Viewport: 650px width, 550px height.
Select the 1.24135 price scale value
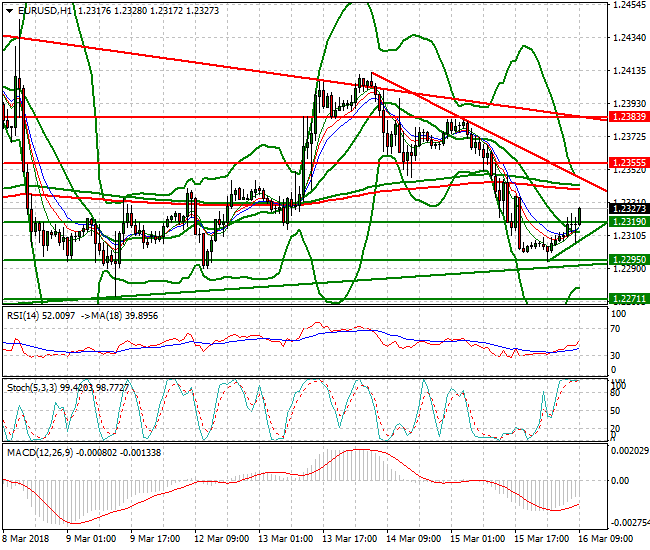tap(629, 71)
